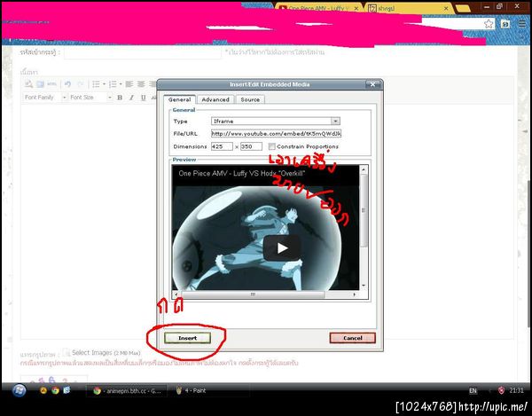Close the Insert/Edit Embedded Media dialog
Image resolution: width=532 pixels, height=416 pixels.
pos(372,84)
